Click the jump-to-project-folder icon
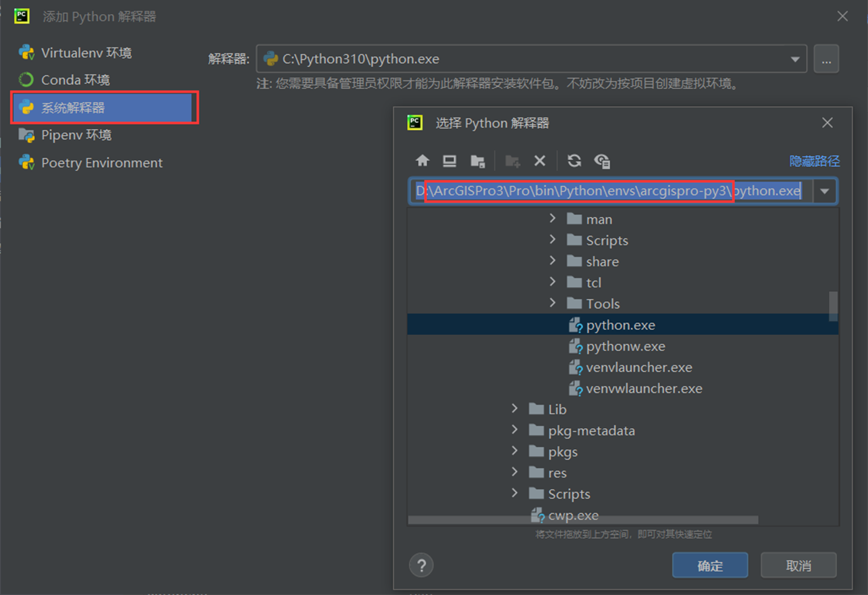This screenshot has width=868, height=595. (478, 160)
